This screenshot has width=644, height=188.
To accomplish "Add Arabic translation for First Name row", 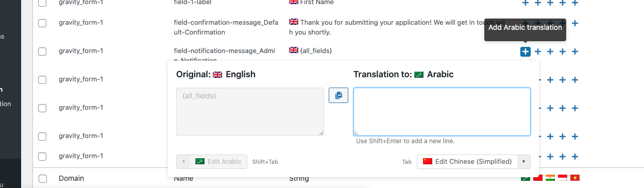I will (x=525, y=3).
